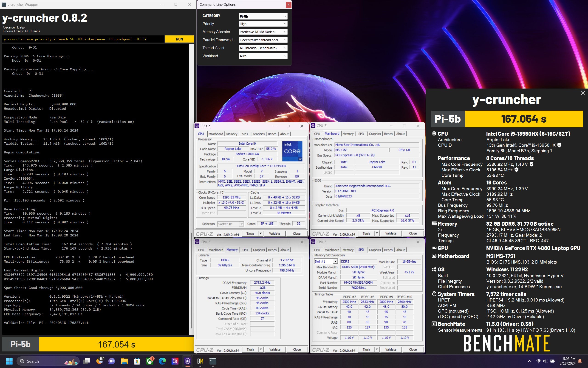Click Validate in CPU-Z Memory window
The height and width of the screenshot is (368, 588).
click(x=275, y=350)
